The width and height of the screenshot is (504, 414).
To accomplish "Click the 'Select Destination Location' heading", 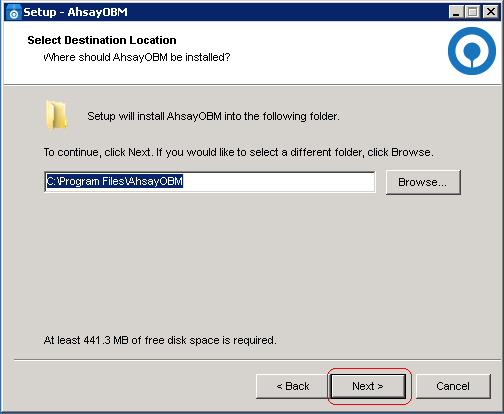I will point(102,40).
